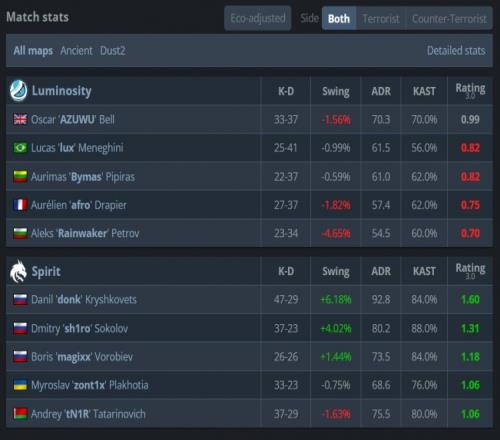Switch to the Ancient map tab
Screen dimensions: 500x440
click(x=76, y=51)
